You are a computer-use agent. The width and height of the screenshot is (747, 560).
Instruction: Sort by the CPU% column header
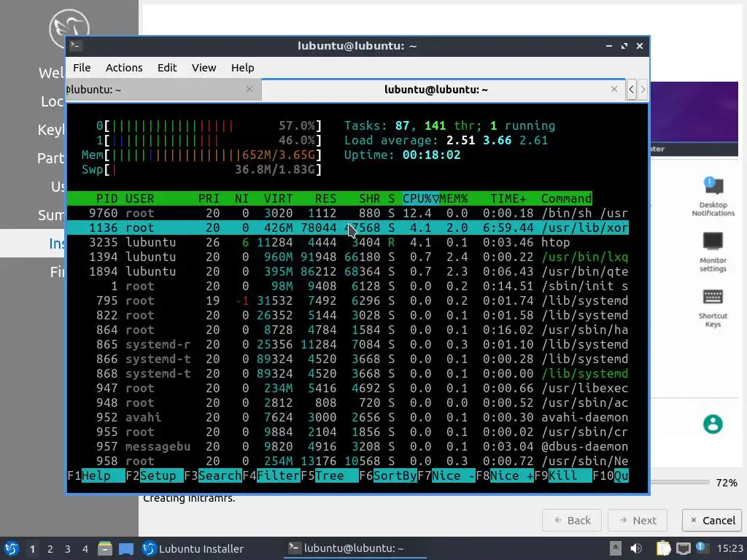pos(421,198)
